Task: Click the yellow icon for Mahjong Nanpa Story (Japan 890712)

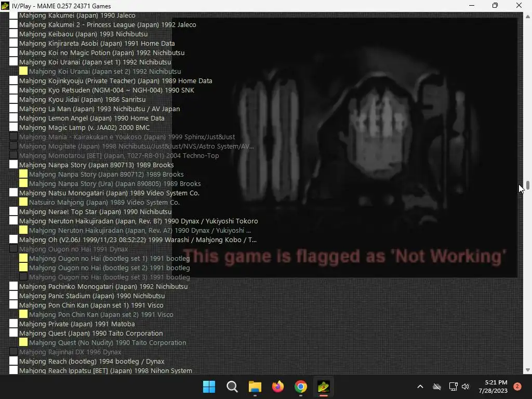Action: coord(23,174)
